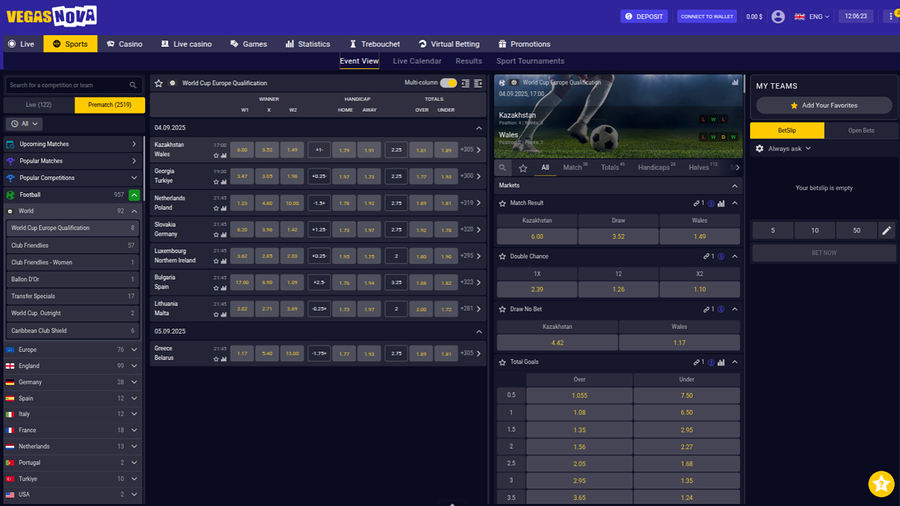Select the 10 quick stake button
Screen dimensions: 900x506
tap(814, 231)
